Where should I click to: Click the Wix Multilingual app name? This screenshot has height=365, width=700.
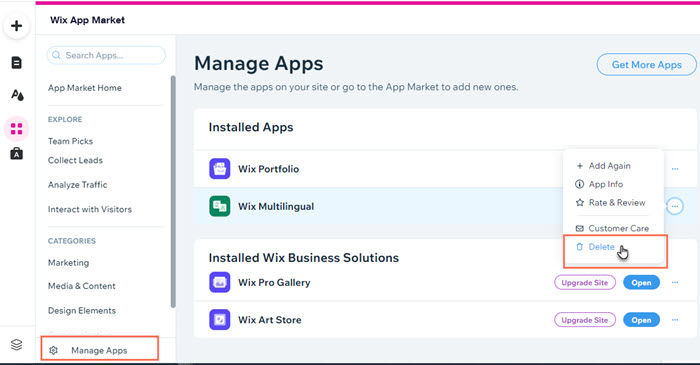pyautogui.click(x=276, y=207)
